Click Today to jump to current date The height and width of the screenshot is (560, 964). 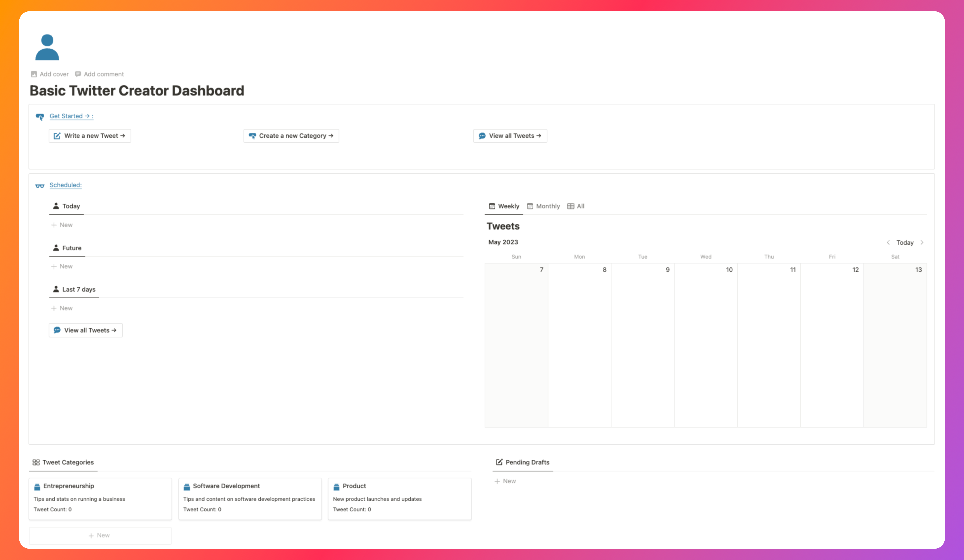905,242
